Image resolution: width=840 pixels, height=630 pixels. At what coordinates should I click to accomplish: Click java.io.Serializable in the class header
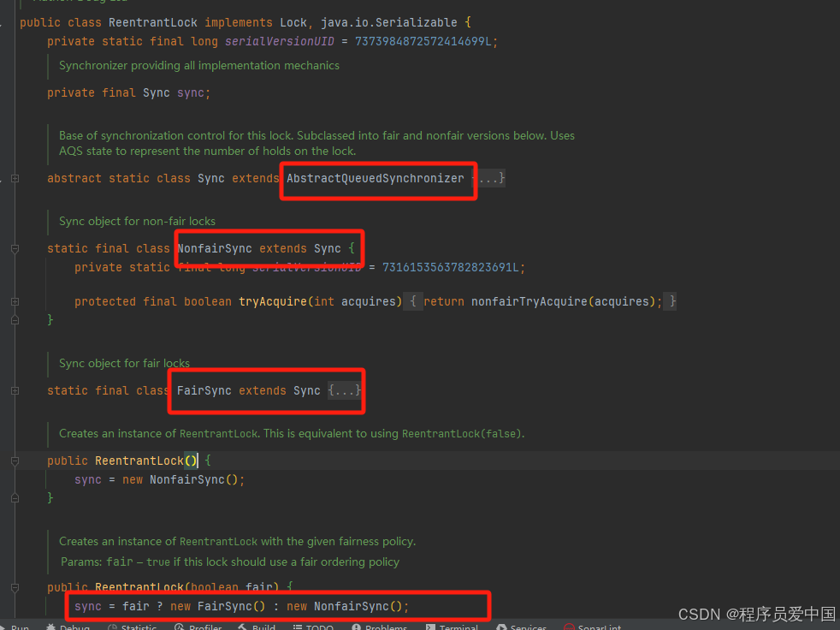[389, 22]
